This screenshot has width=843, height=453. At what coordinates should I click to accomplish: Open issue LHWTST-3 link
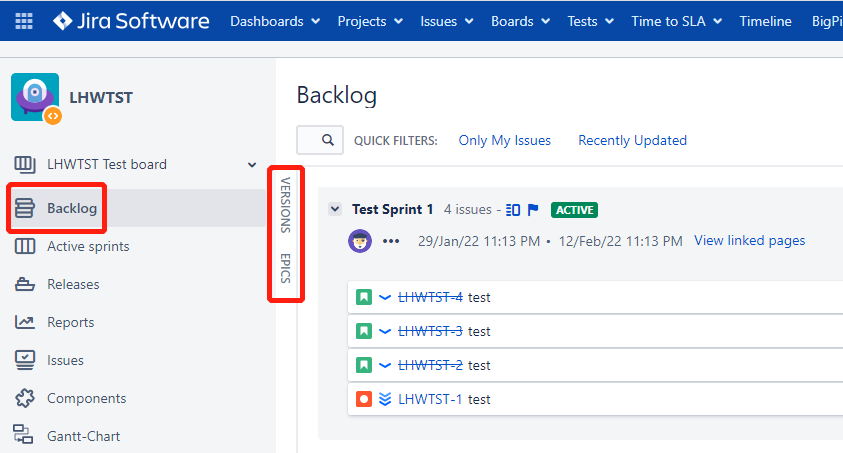(x=430, y=331)
